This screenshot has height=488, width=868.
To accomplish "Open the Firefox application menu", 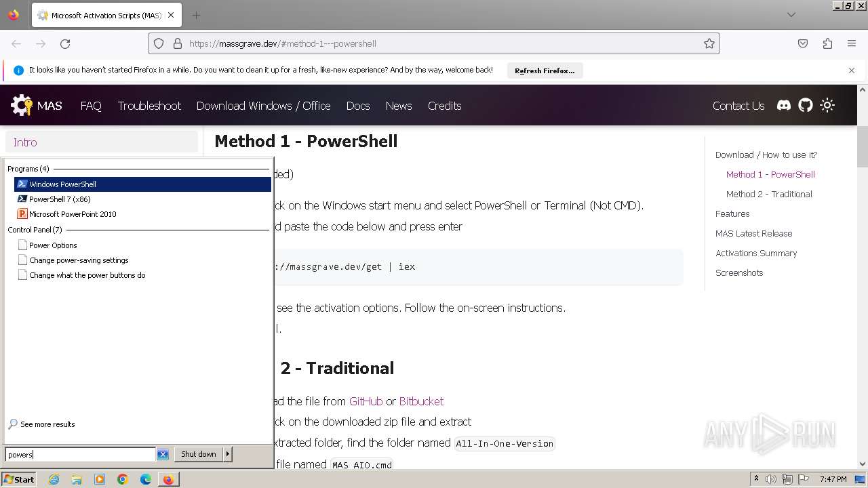I will tap(852, 43).
